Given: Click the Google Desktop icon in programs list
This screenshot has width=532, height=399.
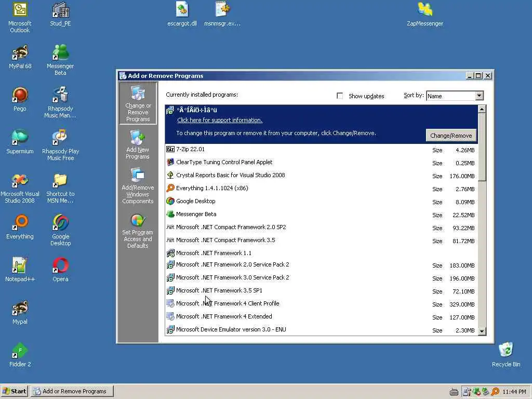Looking at the screenshot, I should tap(170, 201).
